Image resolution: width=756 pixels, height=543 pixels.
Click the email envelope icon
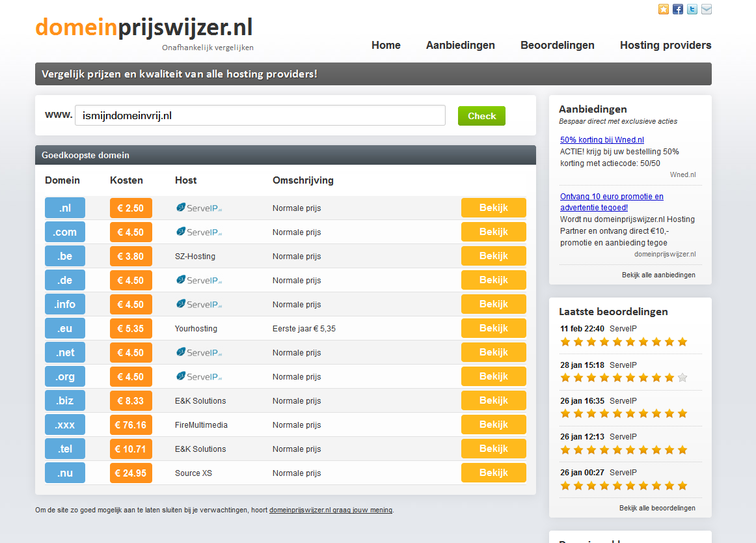pos(707,9)
